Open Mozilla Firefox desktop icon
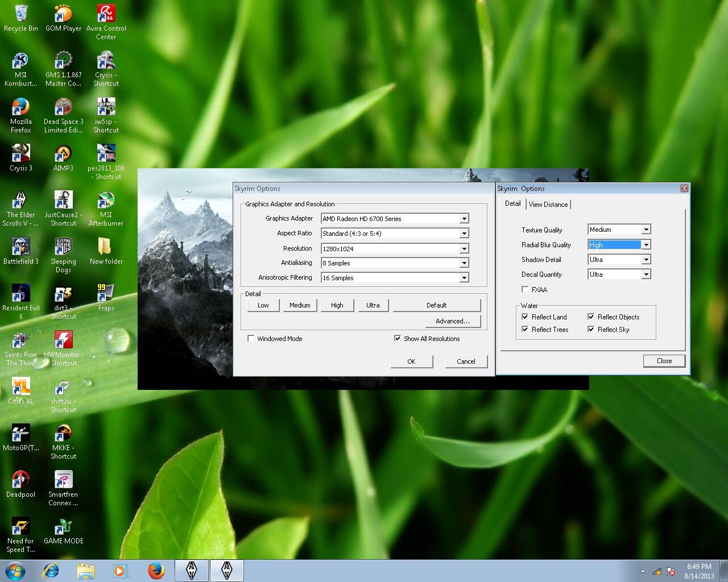Viewport: 728px width, 582px height. tap(20, 115)
